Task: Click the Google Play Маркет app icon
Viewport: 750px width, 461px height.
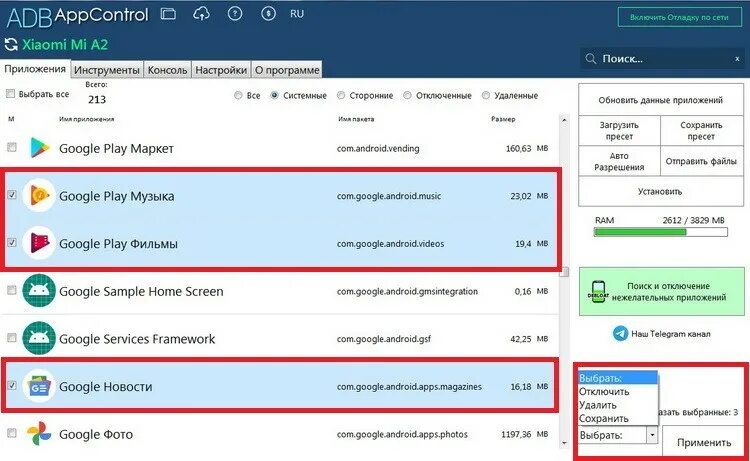Action: tap(39, 148)
